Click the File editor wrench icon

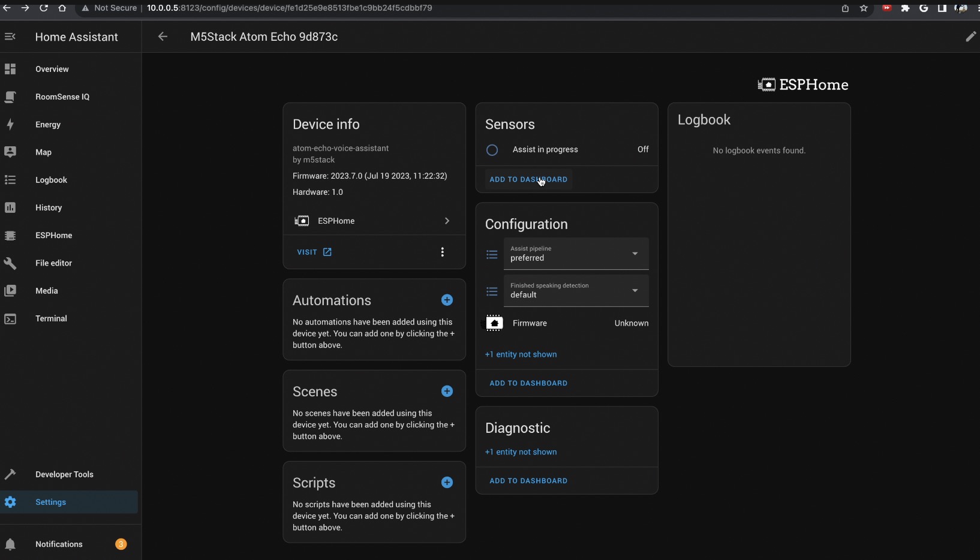(x=10, y=263)
